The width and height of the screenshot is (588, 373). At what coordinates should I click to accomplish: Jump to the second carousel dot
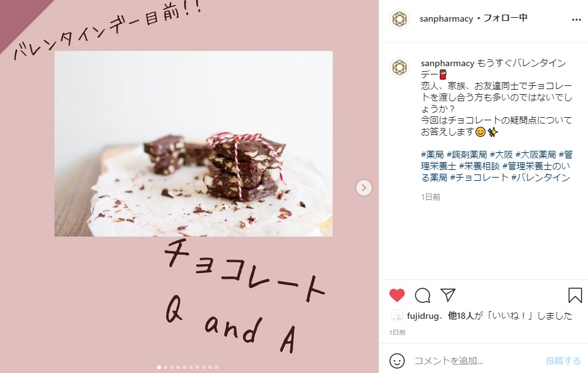[x=165, y=367]
